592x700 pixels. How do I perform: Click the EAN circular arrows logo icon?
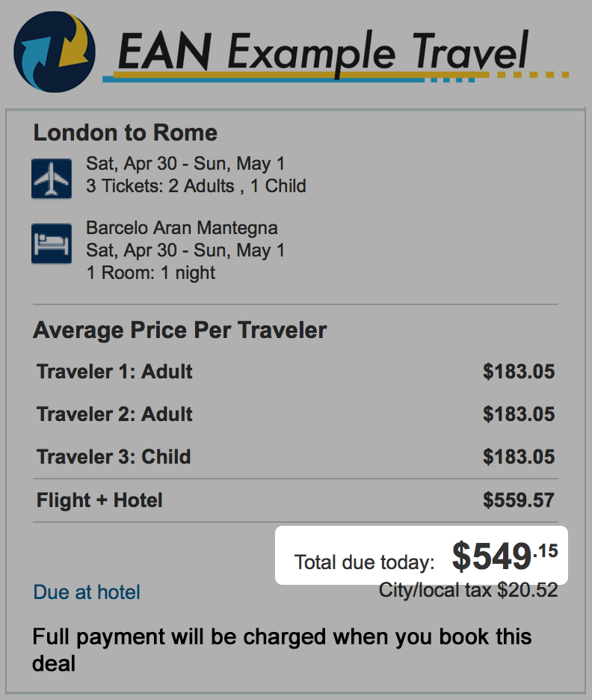[x=55, y=52]
